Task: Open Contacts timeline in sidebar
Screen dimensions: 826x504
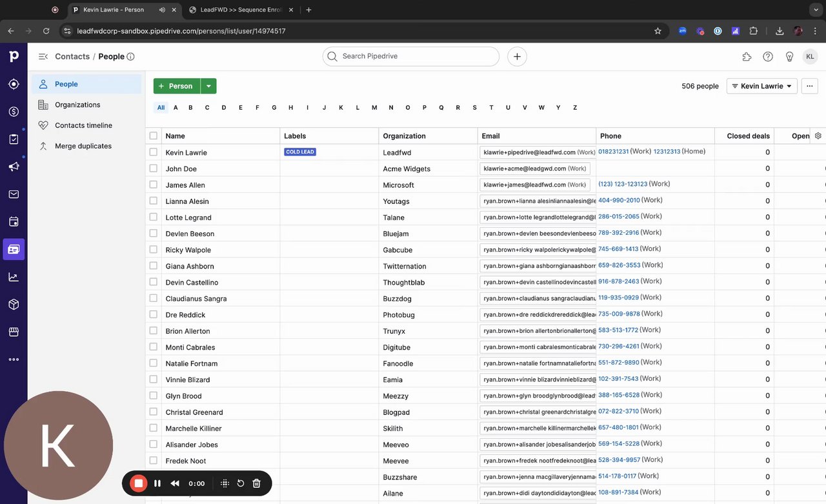Action: [86, 125]
